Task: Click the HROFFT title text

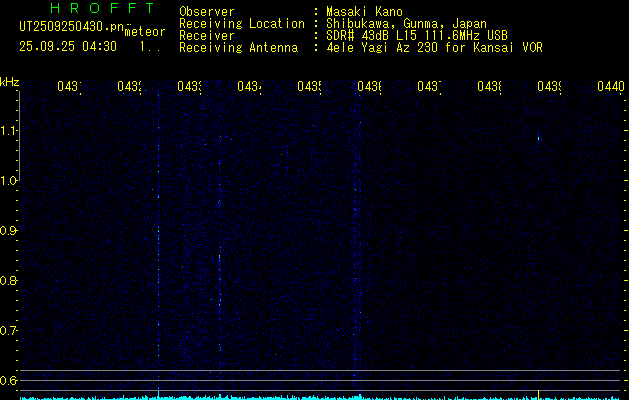Action: [x=102, y=8]
